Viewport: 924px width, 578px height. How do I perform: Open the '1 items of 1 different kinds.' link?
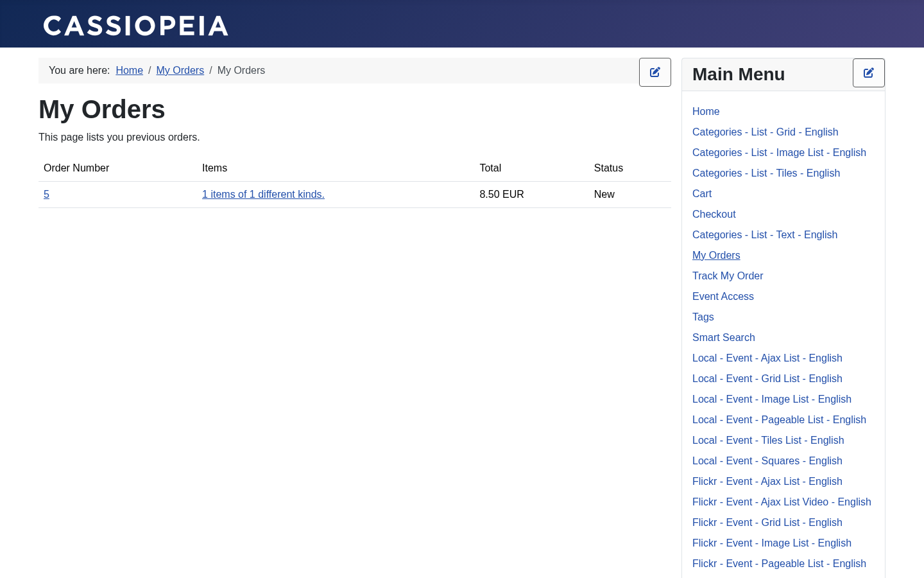(263, 195)
